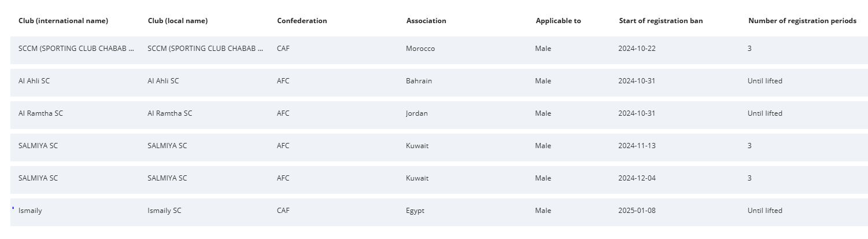Image resolution: width=868 pixels, height=239 pixels.
Task: Select Al Ramtha SC international name cell
Action: 40,113
